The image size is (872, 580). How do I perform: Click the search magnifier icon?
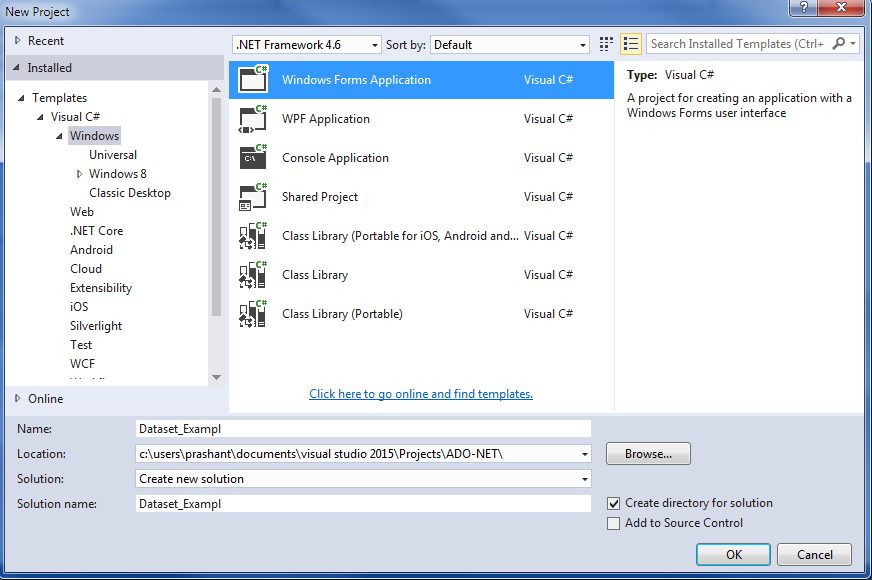[x=838, y=43]
